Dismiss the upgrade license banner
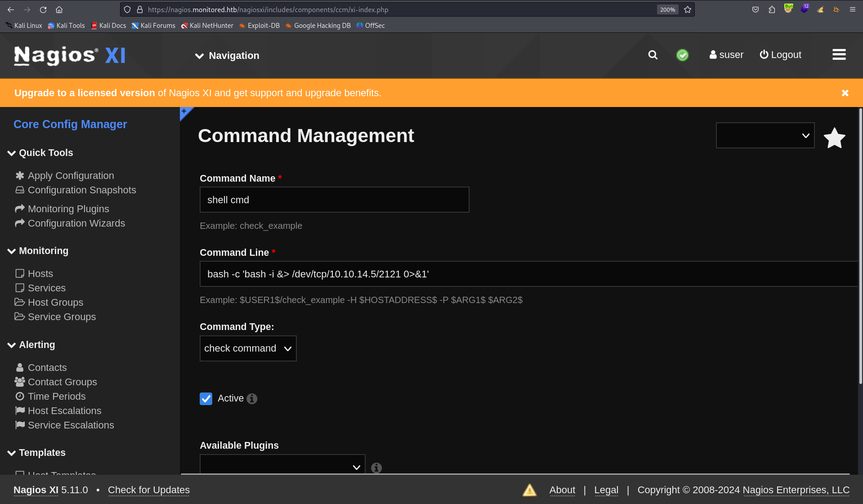The height and width of the screenshot is (504, 863). [x=845, y=93]
